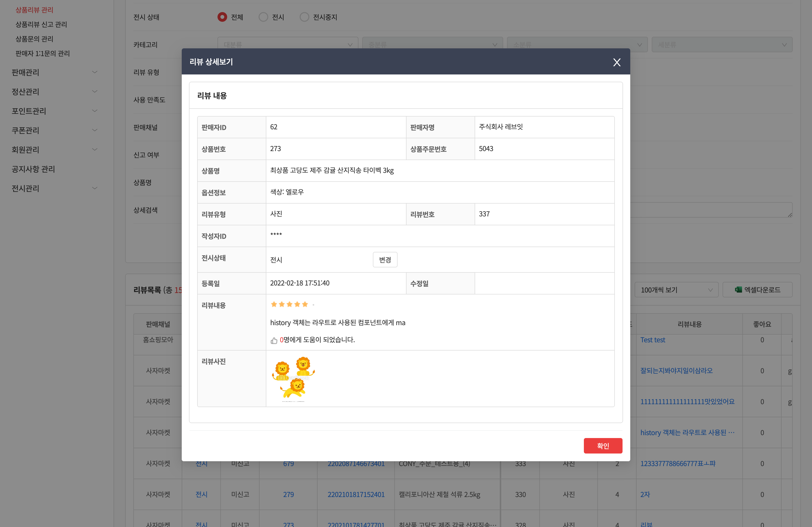This screenshot has width=812, height=527.
Task: Click the Excel icon on 엑셀다운로드
Action: coord(738,289)
